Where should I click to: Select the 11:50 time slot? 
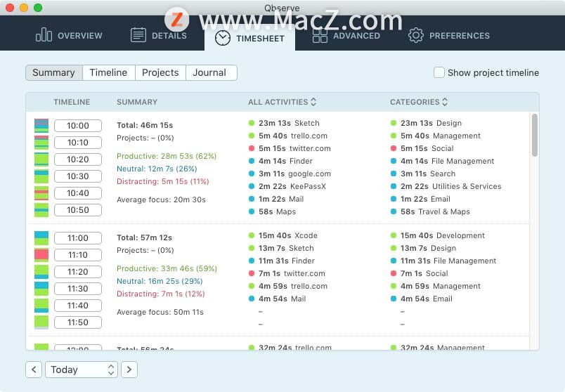pyautogui.click(x=78, y=322)
